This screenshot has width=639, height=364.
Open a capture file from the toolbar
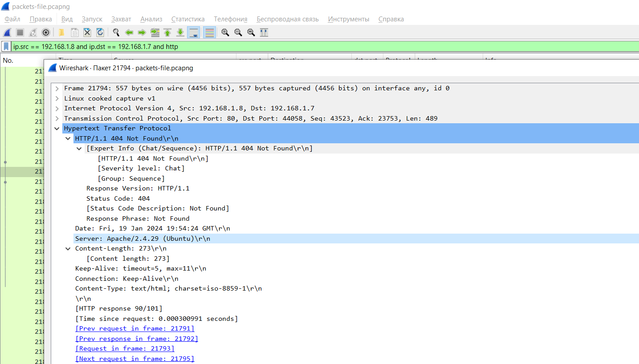click(61, 32)
